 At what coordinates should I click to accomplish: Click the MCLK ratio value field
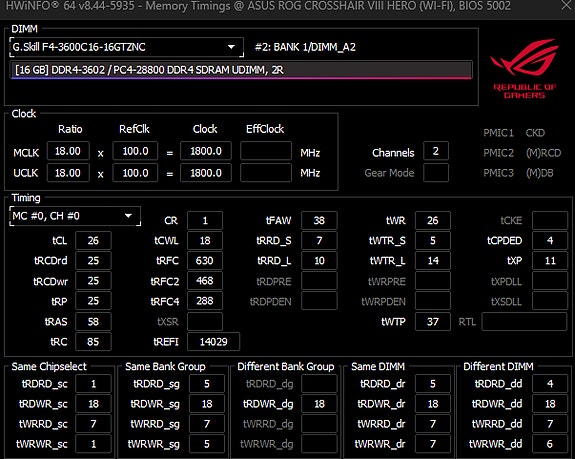(x=68, y=151)
